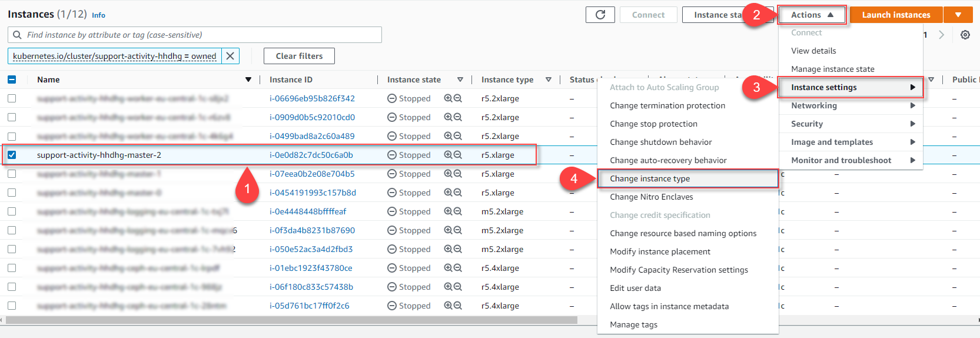Click the find instance search field
Screen dimensions: 980x338
(x=195, y=35)
